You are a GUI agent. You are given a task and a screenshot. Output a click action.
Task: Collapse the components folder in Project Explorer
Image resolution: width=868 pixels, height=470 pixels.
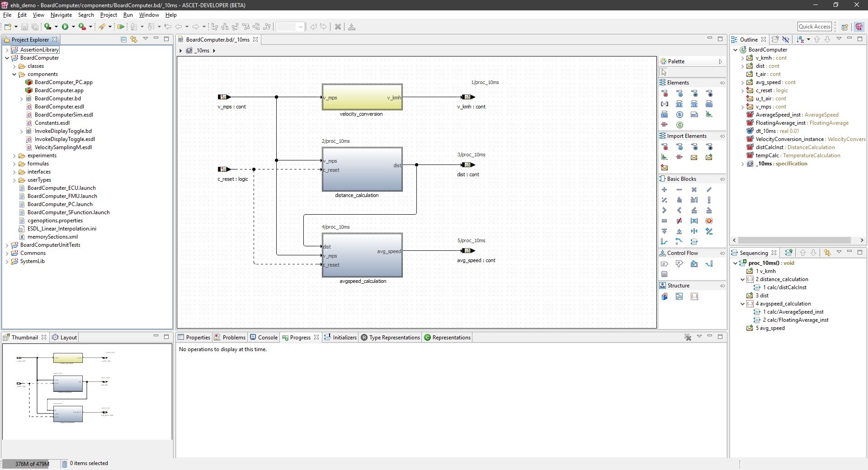14,74
